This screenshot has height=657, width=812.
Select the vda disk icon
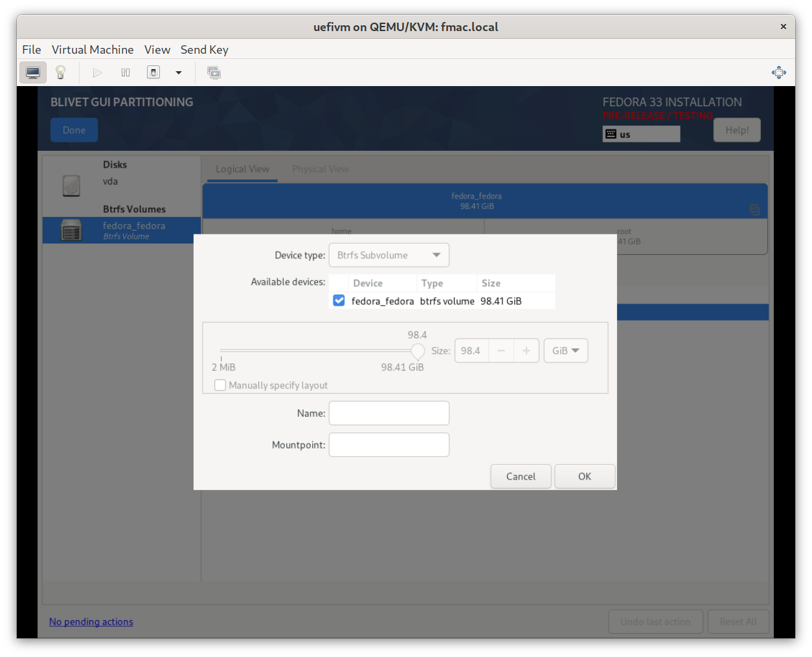pyautogui.click(x=71, y=186)
